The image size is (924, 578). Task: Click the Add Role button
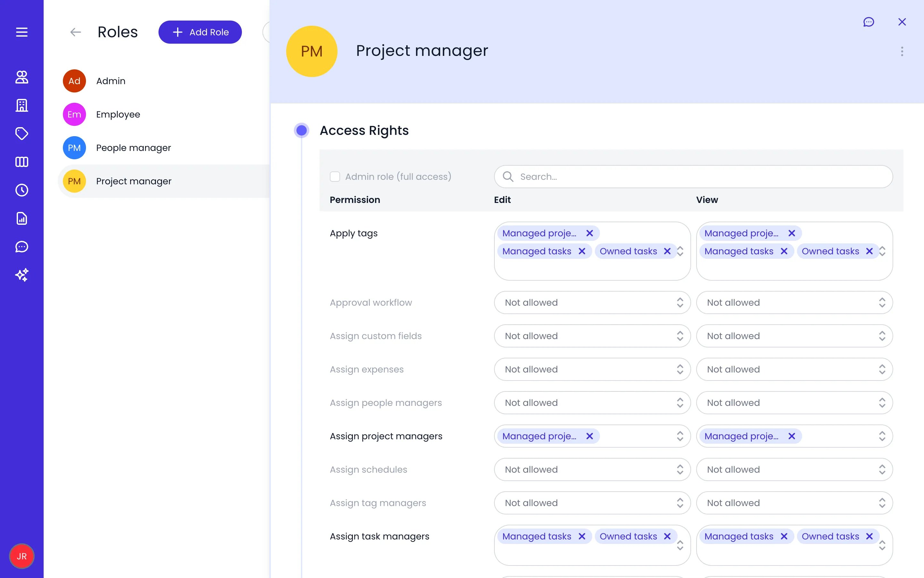pyautogui.click(x=200, y=32)
